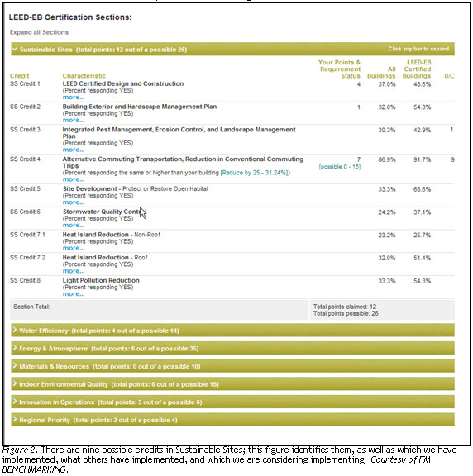Click the LEED-EB Certified Buildings column header
The width and height of the screenshot is (473, 476).
417,69
